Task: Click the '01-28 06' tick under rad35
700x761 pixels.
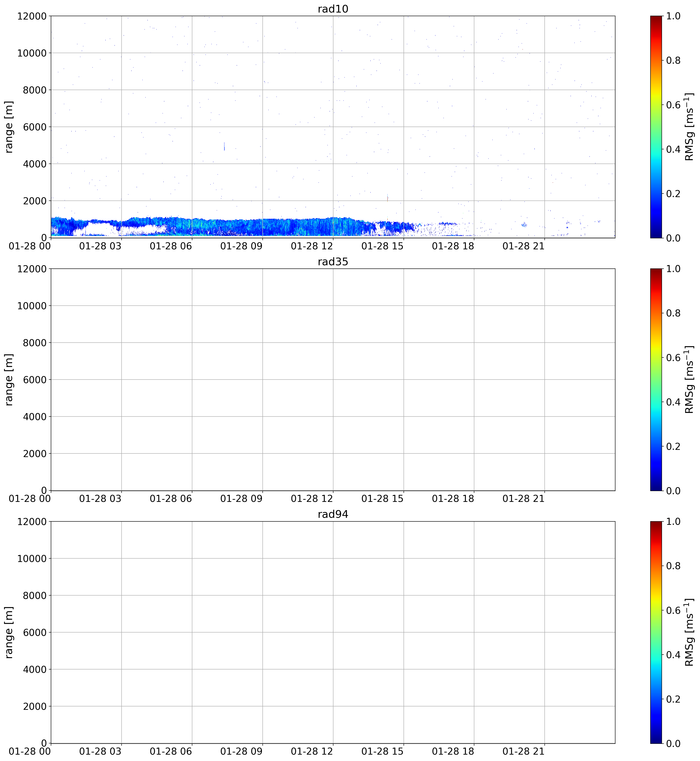Action: point(171,498)
